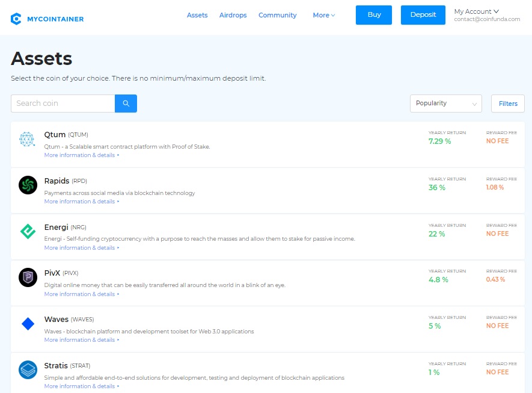Click the Stratis (STRAT) title
This screenshot has height=393, width=532.
coord(67,365)
